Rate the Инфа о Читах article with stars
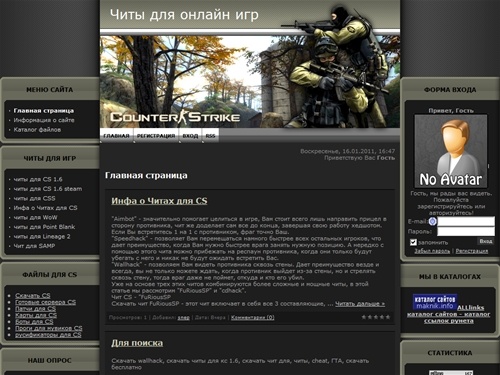 point(376,317)
